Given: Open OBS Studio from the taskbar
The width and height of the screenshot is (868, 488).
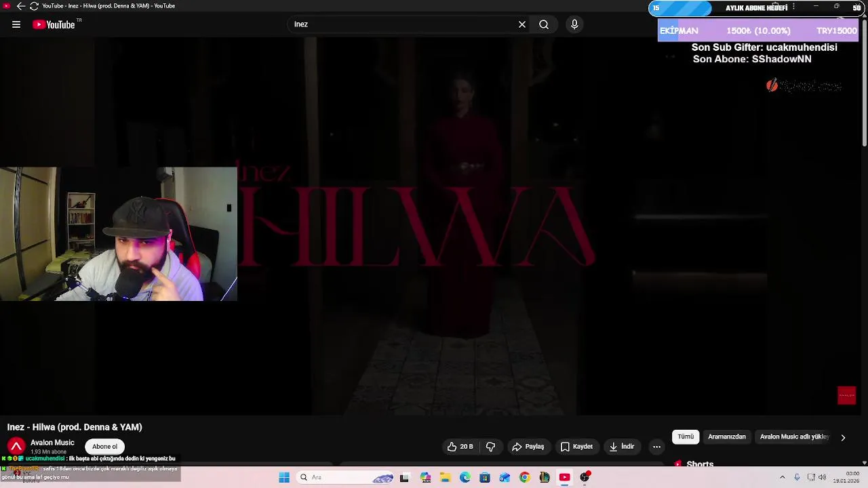Looking at the screenshot, I should 585,478.
